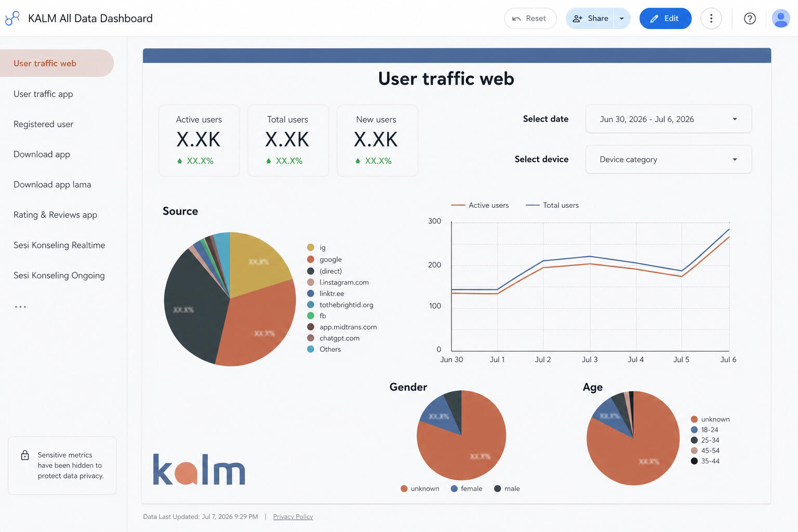Open the Registered user page
798x532 pixels.
(44, 124)
